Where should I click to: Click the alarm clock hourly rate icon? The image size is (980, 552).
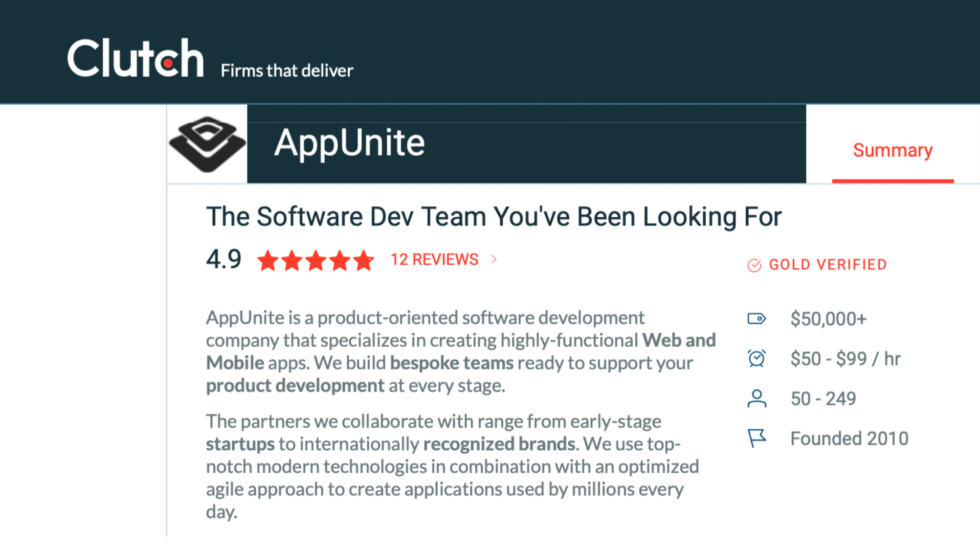757,359
